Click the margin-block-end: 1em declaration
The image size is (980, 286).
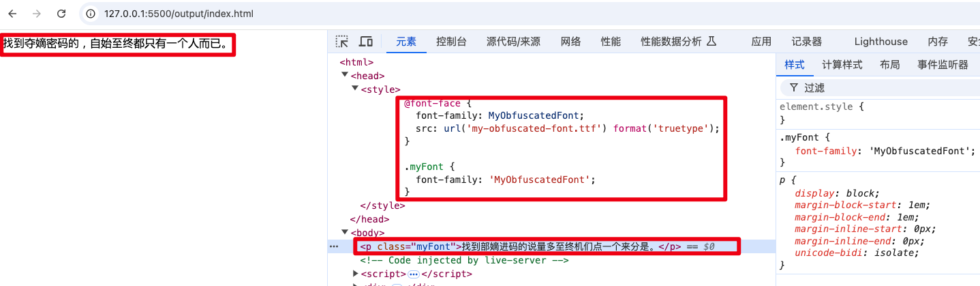click(857, 217)
